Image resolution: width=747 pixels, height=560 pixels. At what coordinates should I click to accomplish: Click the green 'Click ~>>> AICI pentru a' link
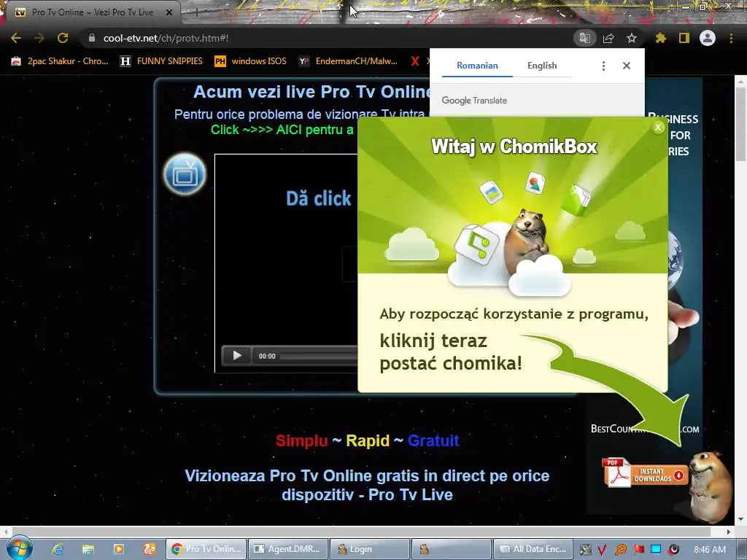click(x=282, y=130)
